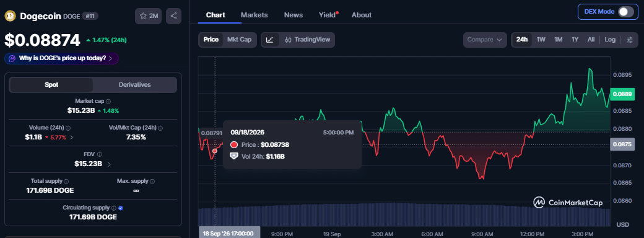
Task: Click the $1.1B volume value
Action: click(33, 138)
